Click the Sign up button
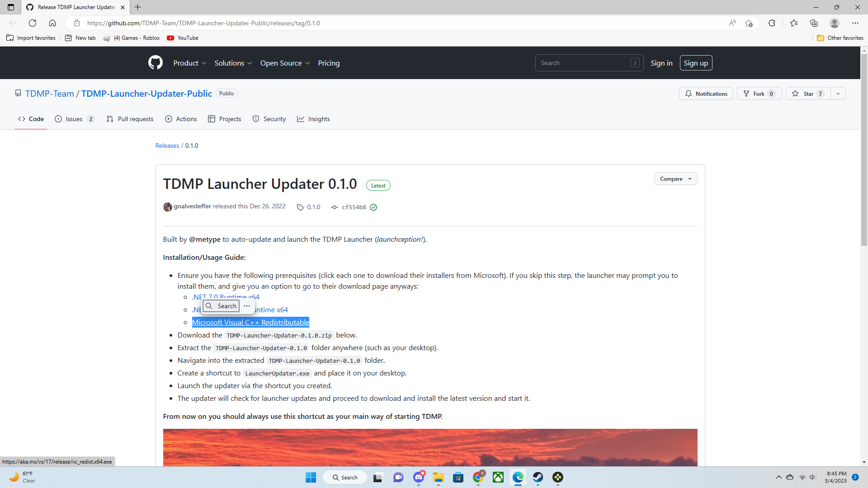This screenshot has width=868, height=488. coord(696,63)
